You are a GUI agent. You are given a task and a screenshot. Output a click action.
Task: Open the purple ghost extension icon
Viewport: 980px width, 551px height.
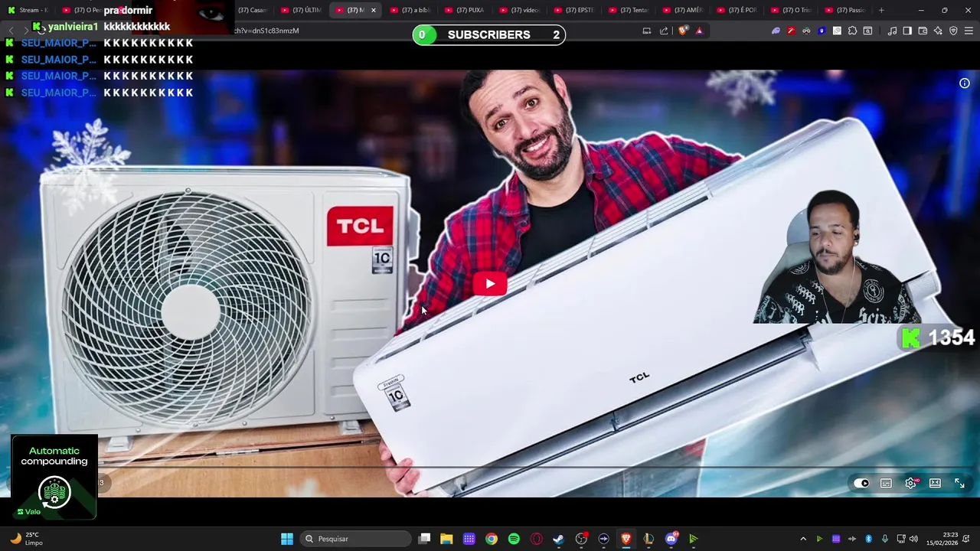(776, 31)
